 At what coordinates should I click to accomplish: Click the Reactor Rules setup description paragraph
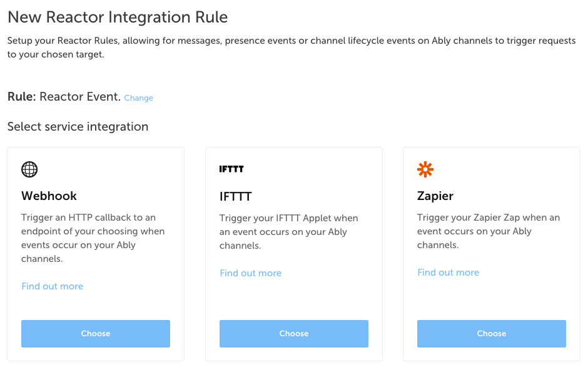pyautogui.click(x=291, y=47)
